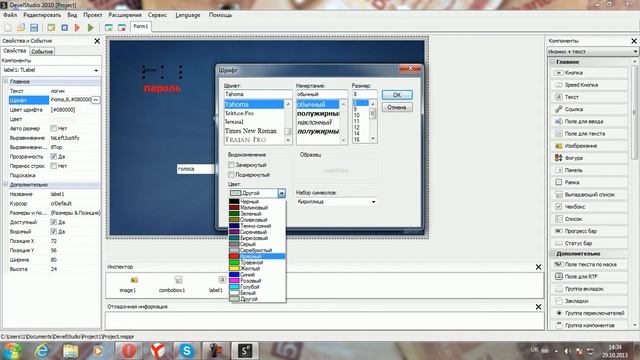Select the Поле для RTF component

(589, 277)
